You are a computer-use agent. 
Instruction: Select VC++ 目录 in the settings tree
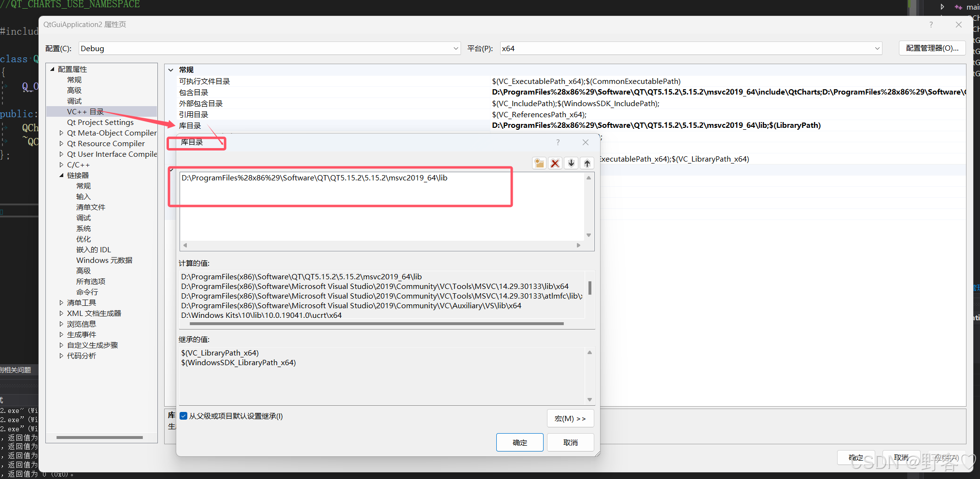click(x=84, y=111)
